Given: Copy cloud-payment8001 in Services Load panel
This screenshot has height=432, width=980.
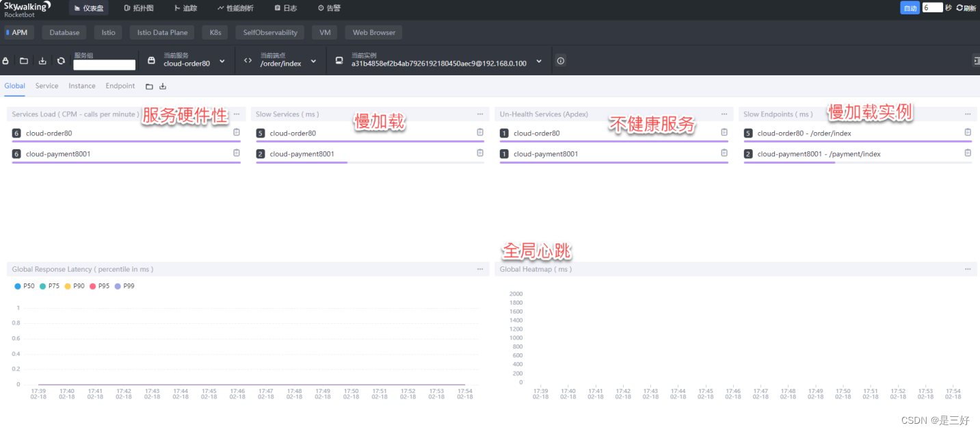Looking at the screenshot, I should click(x=236, y=153).
